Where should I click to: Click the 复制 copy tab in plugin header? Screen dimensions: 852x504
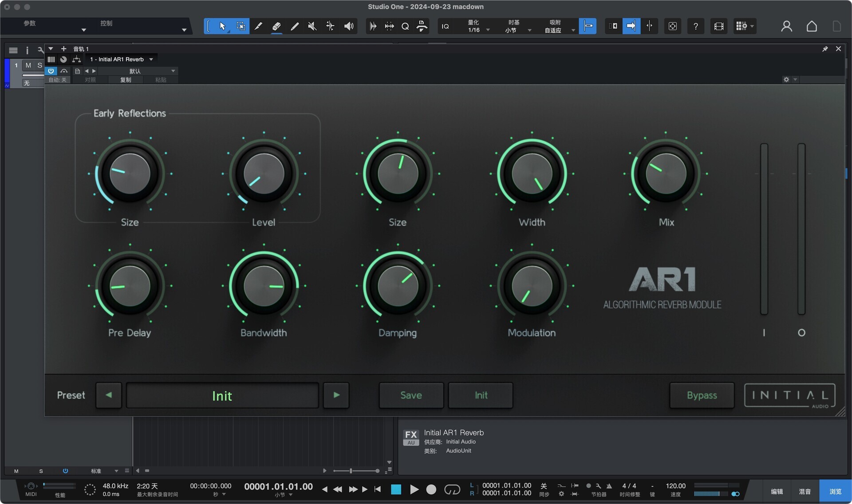click(126, 80)
